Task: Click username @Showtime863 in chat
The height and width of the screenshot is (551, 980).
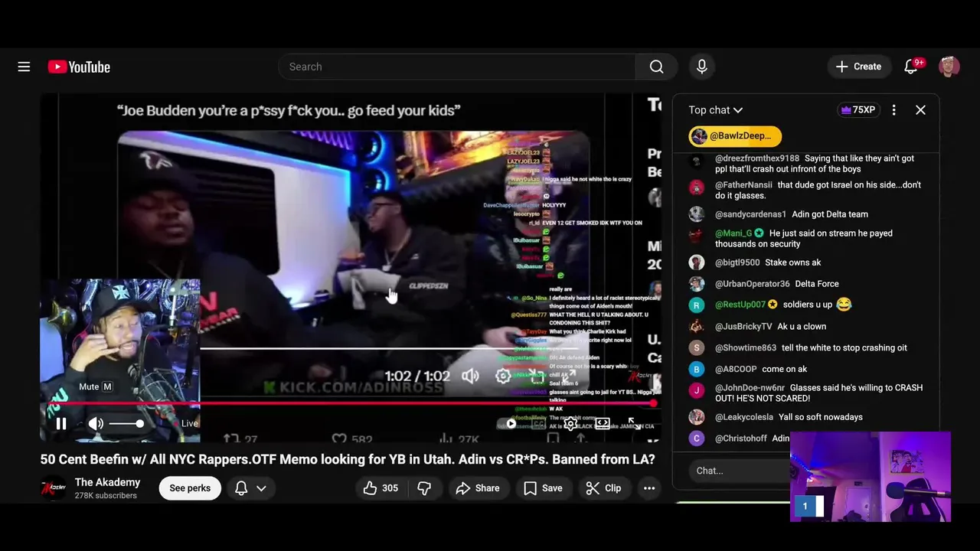Action: (745, 347)
